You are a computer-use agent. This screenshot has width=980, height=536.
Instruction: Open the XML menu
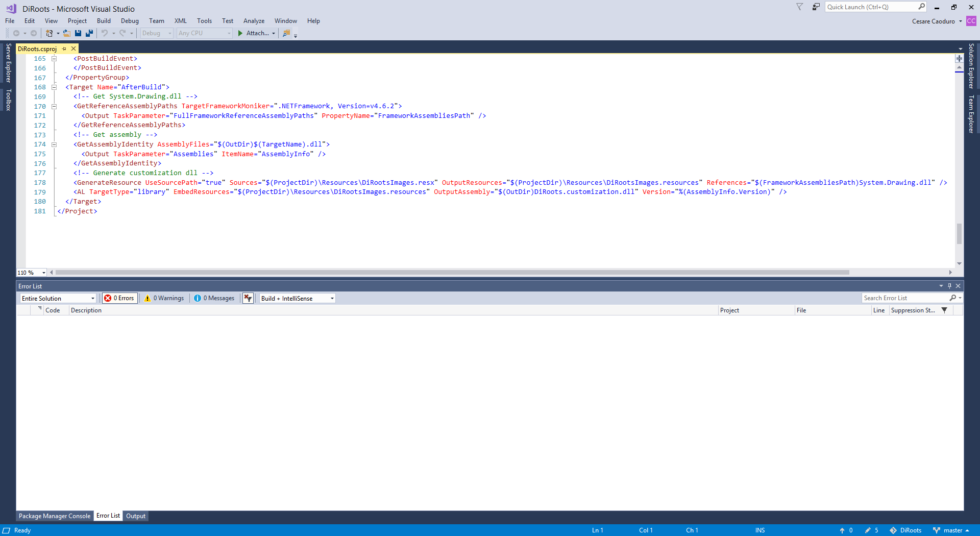coord(181,21)
